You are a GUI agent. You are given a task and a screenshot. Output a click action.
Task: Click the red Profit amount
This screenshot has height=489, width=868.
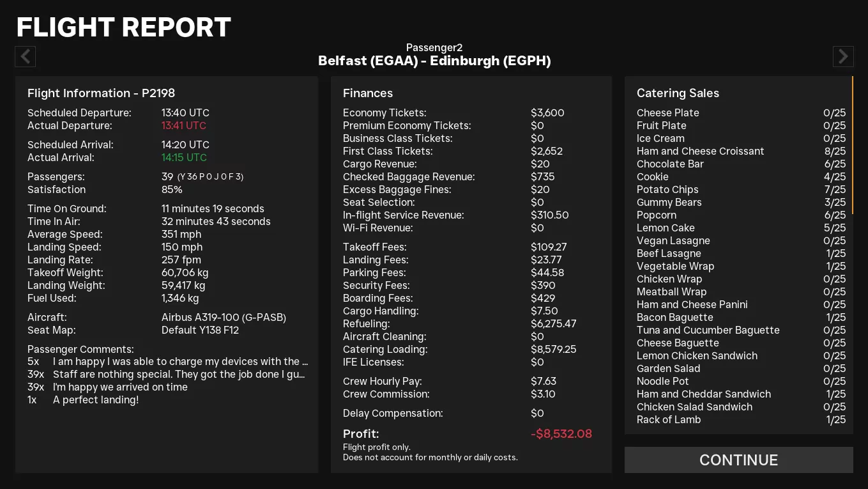[561, 434]
